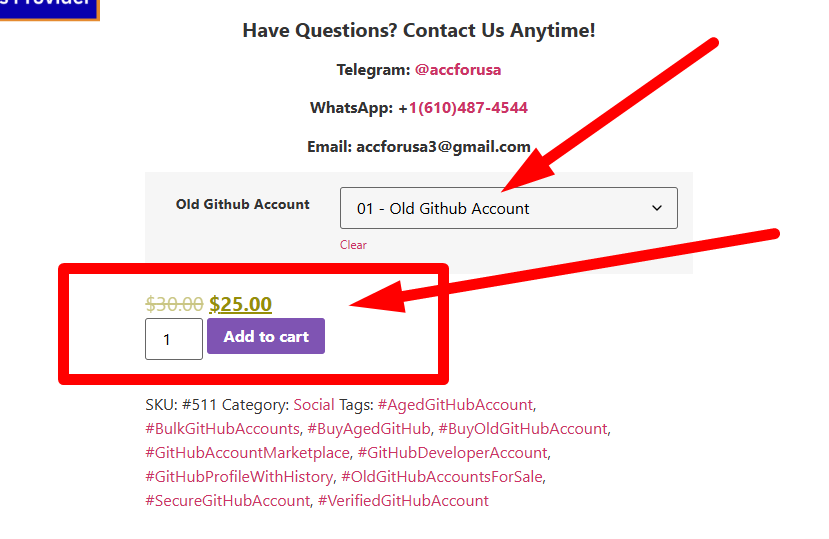Click the dropdown chevron arrow icon
The width and height of the screenshot is (829, 539).
[x=657, y=208]
